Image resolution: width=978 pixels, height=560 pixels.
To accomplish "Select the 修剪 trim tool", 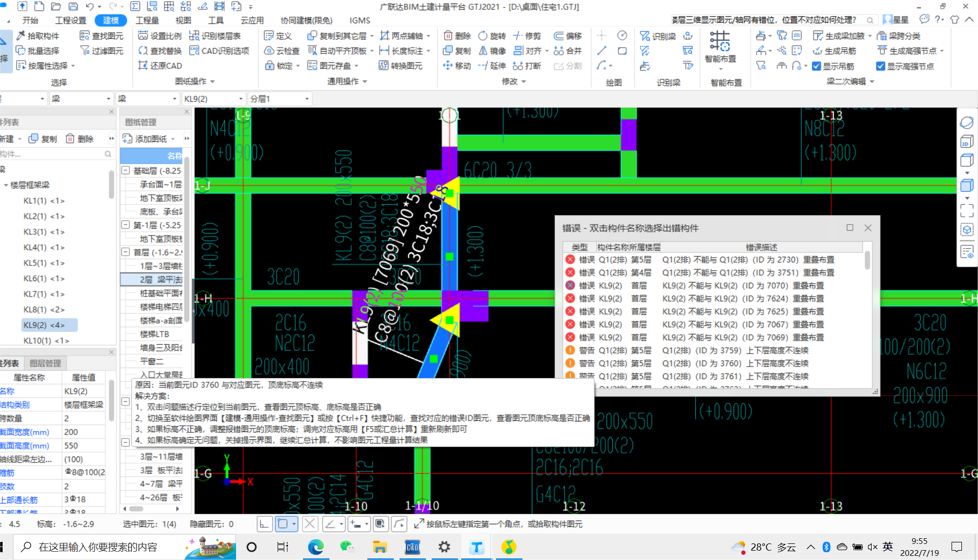I will (x=527, y=36).
